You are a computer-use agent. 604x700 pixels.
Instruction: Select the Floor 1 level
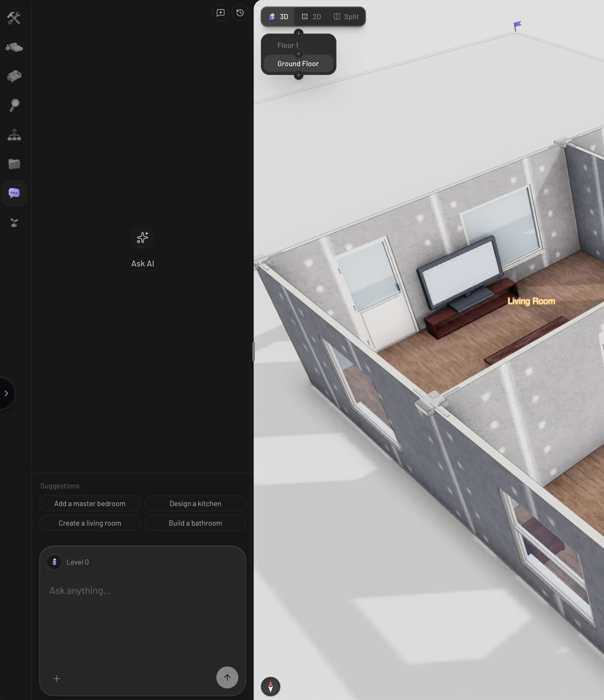288,45
